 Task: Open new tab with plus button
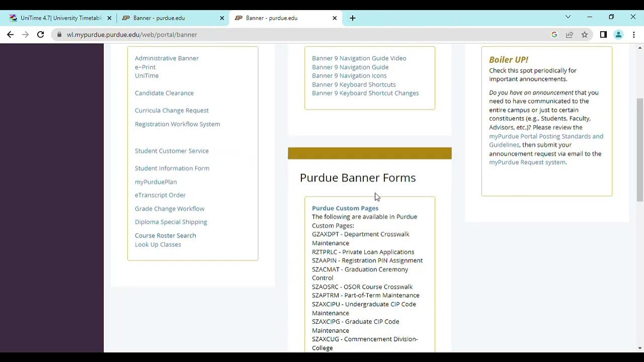(x=353, y=18)
